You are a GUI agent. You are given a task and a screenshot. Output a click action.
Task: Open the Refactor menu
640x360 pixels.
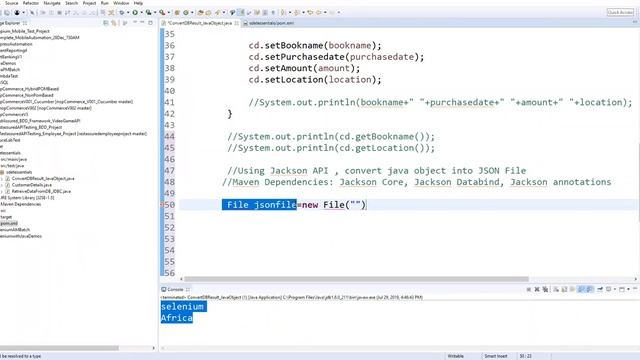tap(31, 3)
